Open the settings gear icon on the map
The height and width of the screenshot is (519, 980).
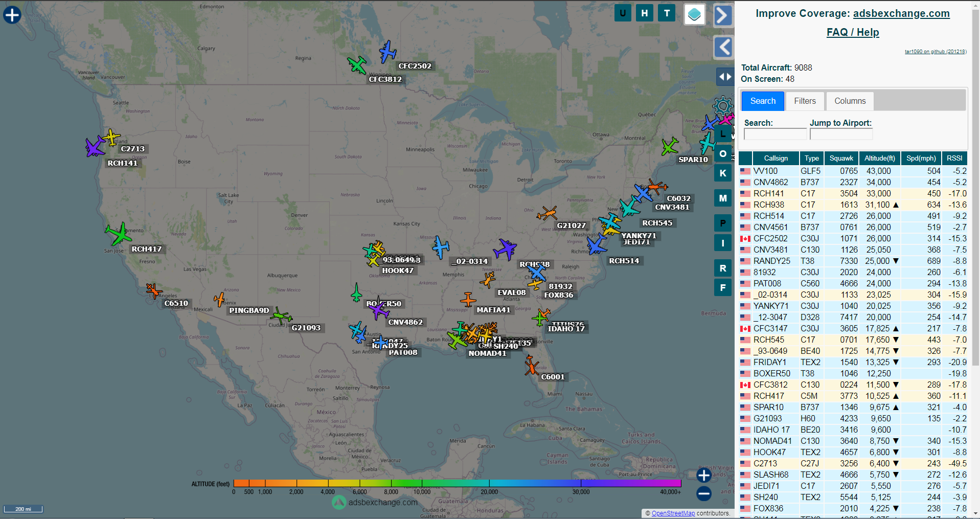point(723,106)
